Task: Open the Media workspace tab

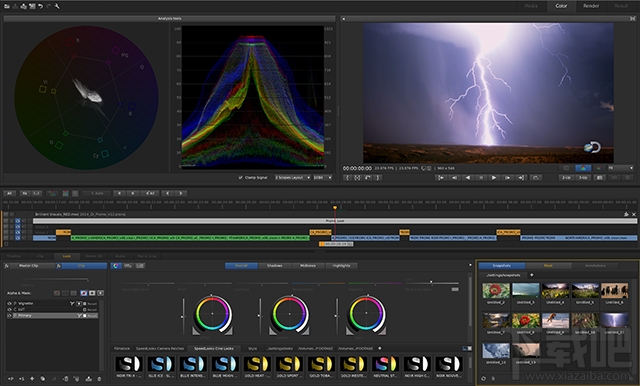Action: click(x=531, y=6)
